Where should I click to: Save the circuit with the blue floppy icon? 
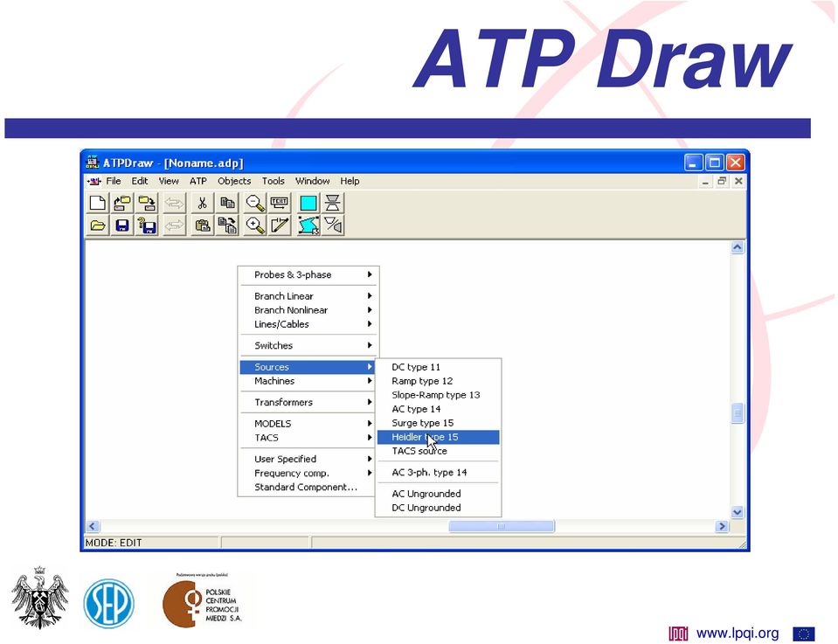122,225
